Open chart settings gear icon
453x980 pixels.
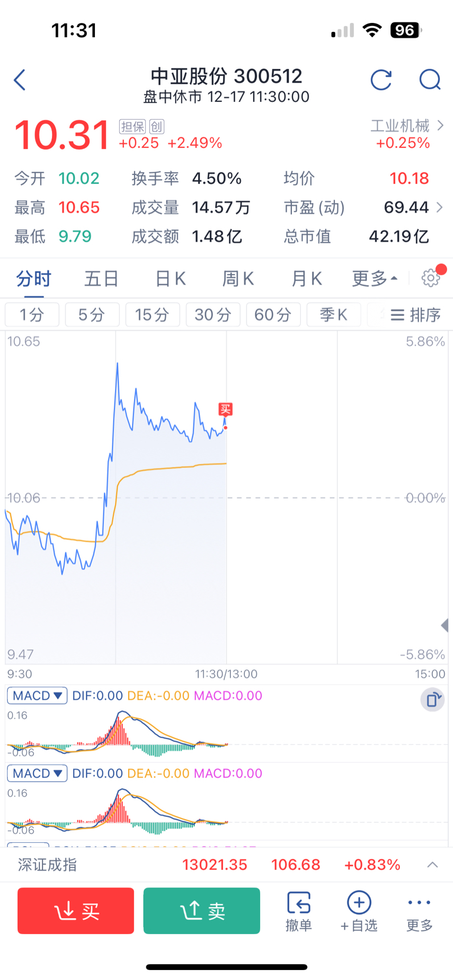click(x=431, y=278)
